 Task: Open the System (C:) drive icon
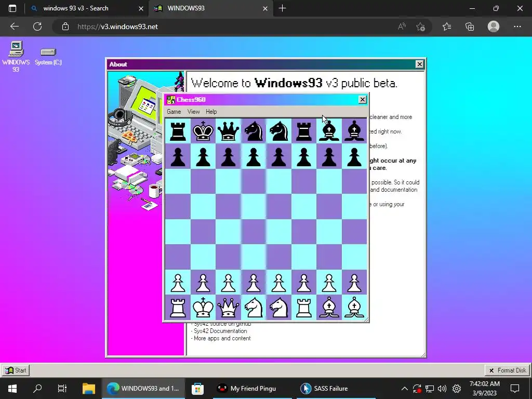tap(48, 56)
